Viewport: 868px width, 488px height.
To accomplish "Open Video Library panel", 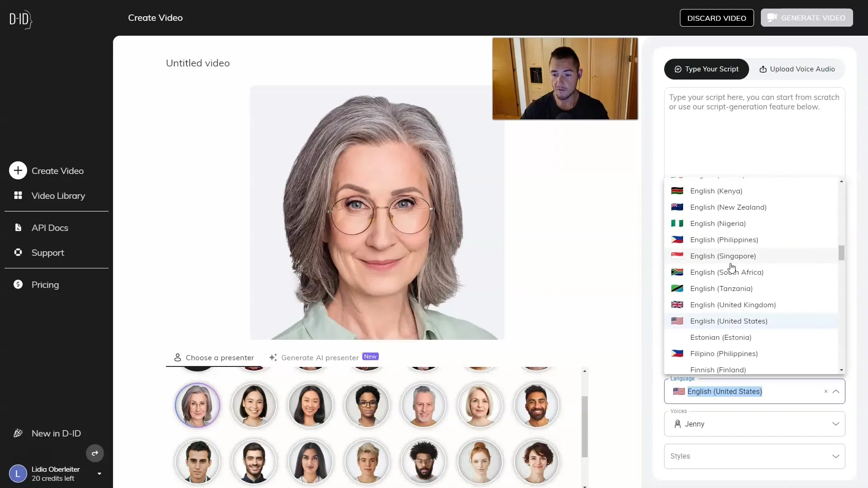I will pyautogui.click(x=58, y=196).
